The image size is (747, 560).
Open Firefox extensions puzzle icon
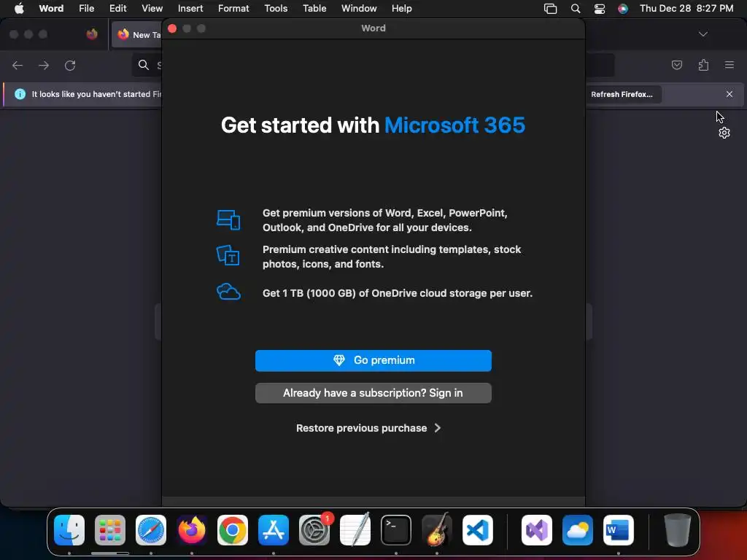[x=703, y=65]
